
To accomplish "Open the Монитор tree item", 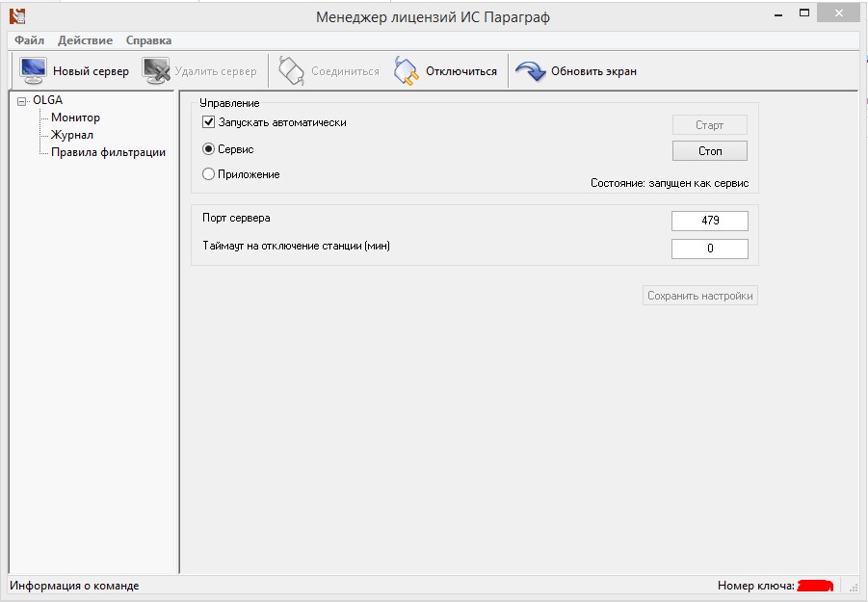I will click(x=75, y=118).
